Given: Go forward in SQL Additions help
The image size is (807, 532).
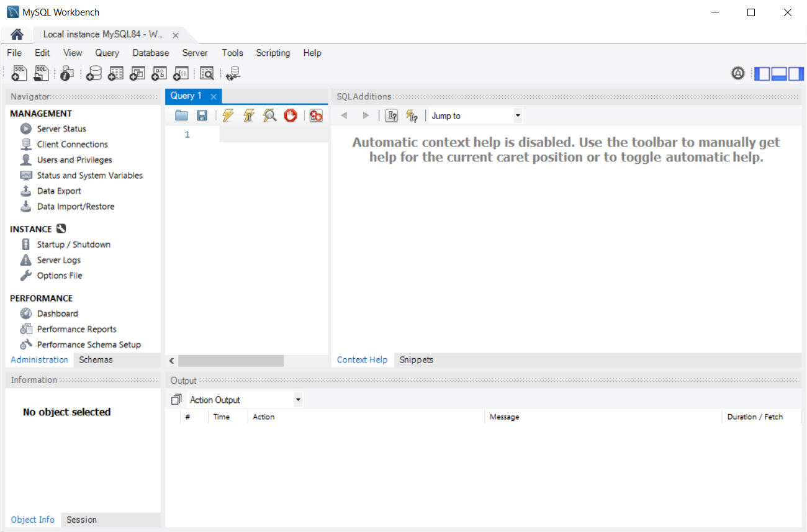Looking at the screenshot, I should [366, 115].
